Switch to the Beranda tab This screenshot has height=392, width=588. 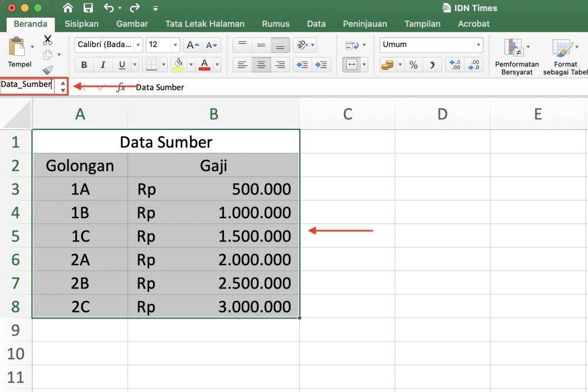(x=31, y=24)
